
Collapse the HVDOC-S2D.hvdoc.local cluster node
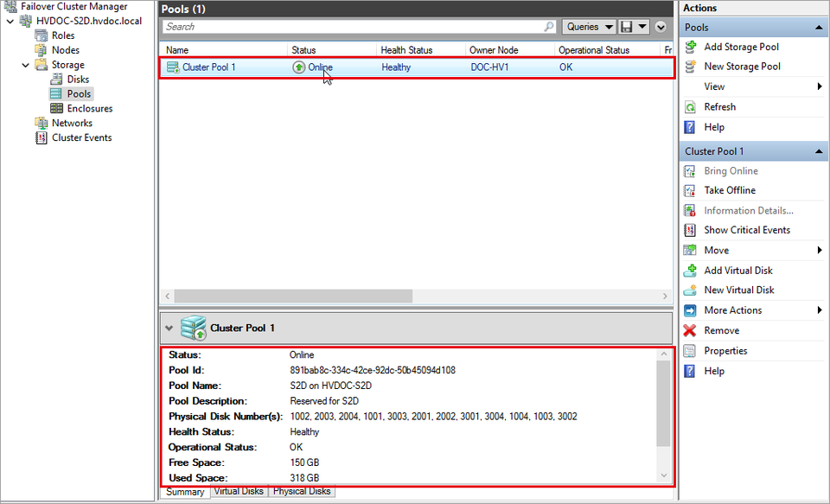click(x=10, y=22)
